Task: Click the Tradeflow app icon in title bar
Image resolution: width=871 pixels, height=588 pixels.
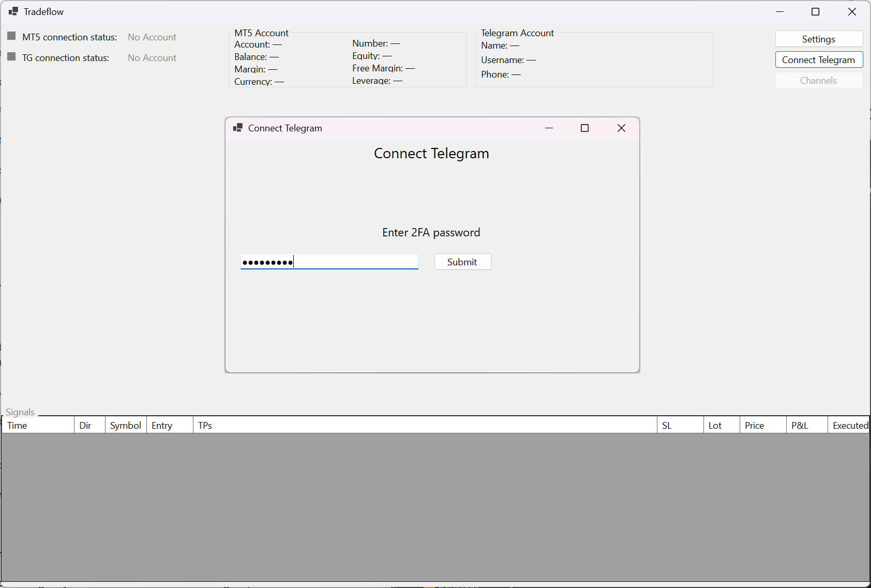Action: pyautogui.click(x=13, y=11)
